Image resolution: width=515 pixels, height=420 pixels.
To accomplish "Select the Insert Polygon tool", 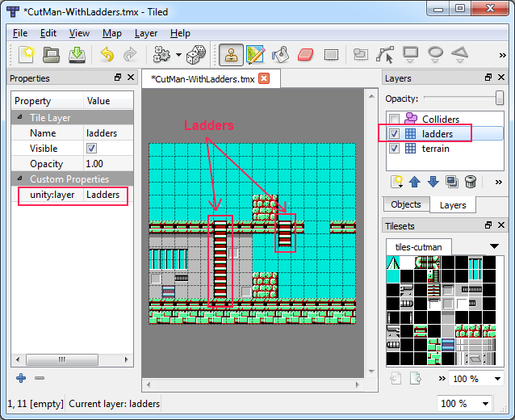I will pos(460,55).
